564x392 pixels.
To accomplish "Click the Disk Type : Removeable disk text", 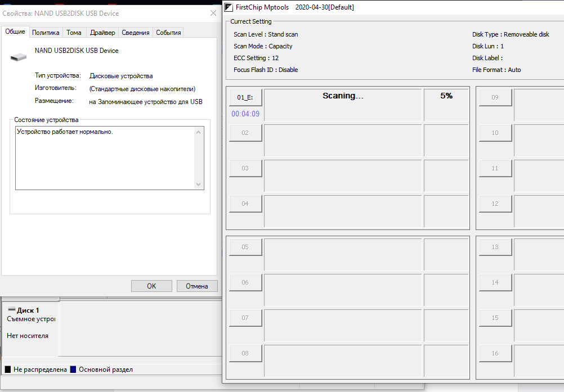I will [511, 34].
